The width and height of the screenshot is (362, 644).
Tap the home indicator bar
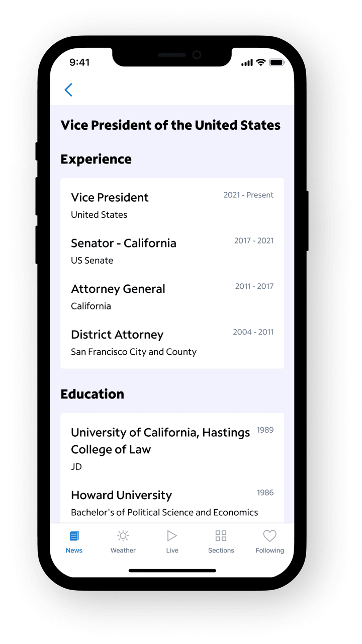[x=172, y=571]
